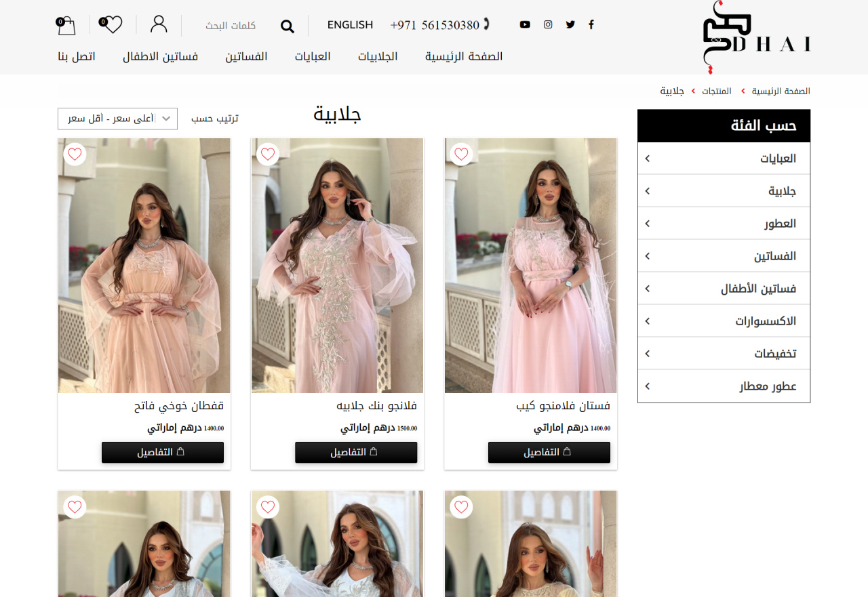The image size is (868, 597).
Task: Open the فستان فلامنجو كيب product photo
Action: click(531, 266)
